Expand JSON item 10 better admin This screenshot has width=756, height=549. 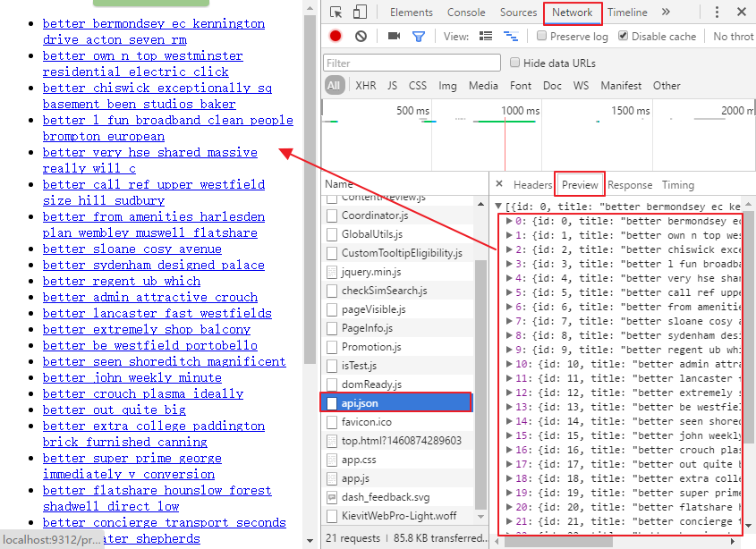tap(509, 364)
